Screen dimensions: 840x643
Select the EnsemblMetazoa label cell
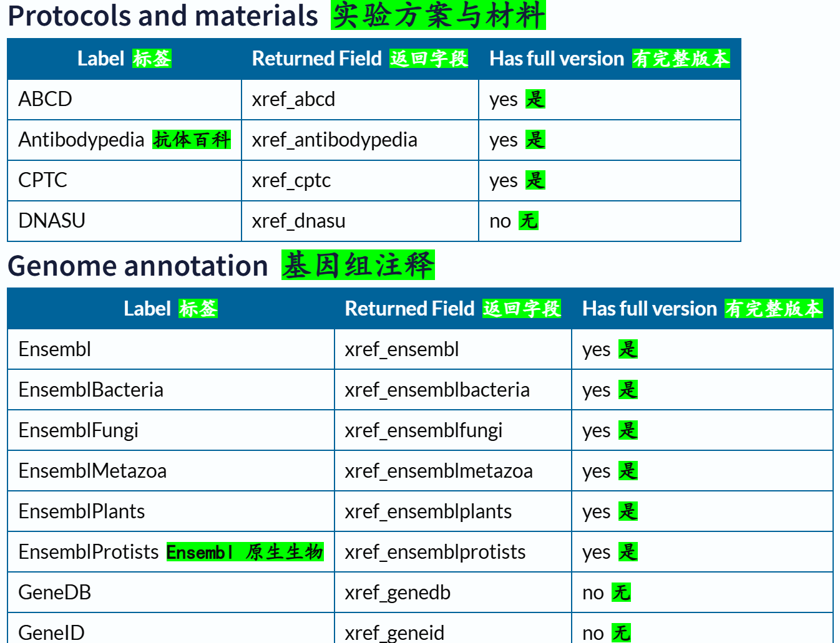pos(171,471)
